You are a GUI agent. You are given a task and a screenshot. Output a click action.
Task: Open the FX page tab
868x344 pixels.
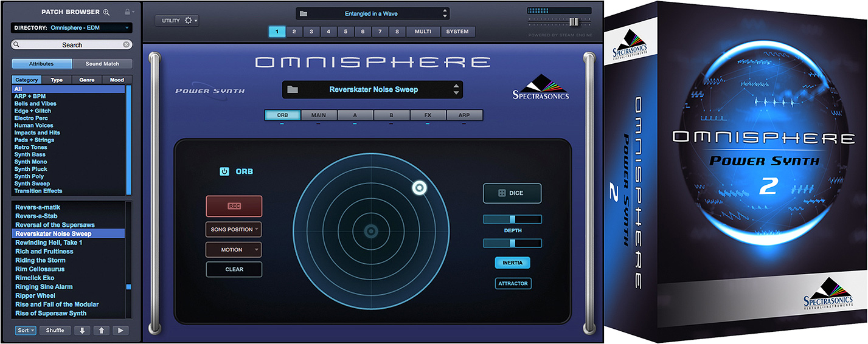point(428,115)
